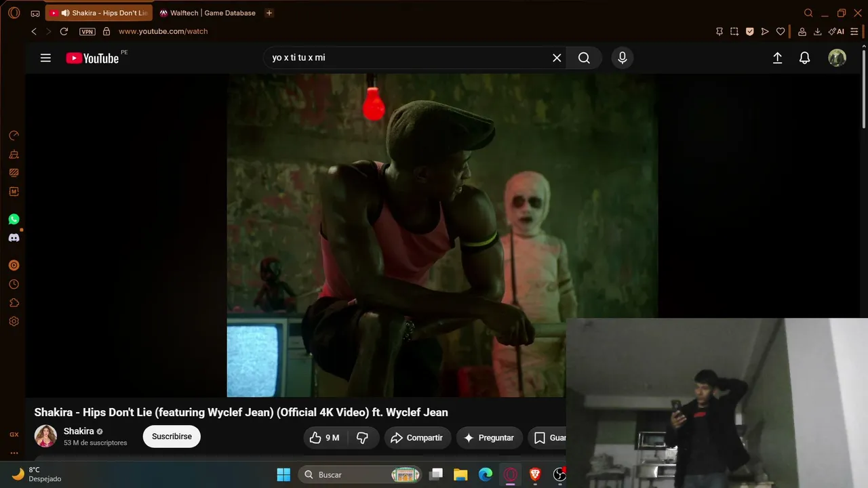
Task: Click the GX label in the sidebar
Action: pyautogui.click(x=14, y=434)
